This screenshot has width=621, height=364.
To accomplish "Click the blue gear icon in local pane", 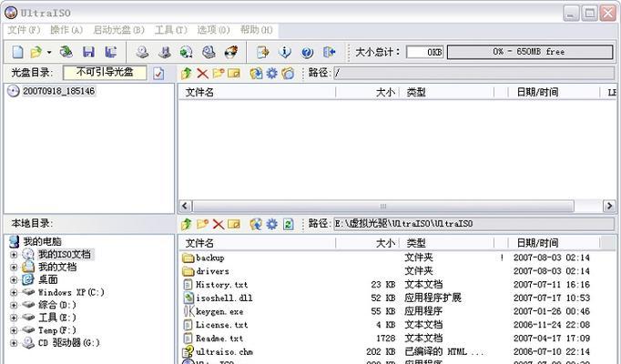I will pyautogui.click(x=271, y=225).
